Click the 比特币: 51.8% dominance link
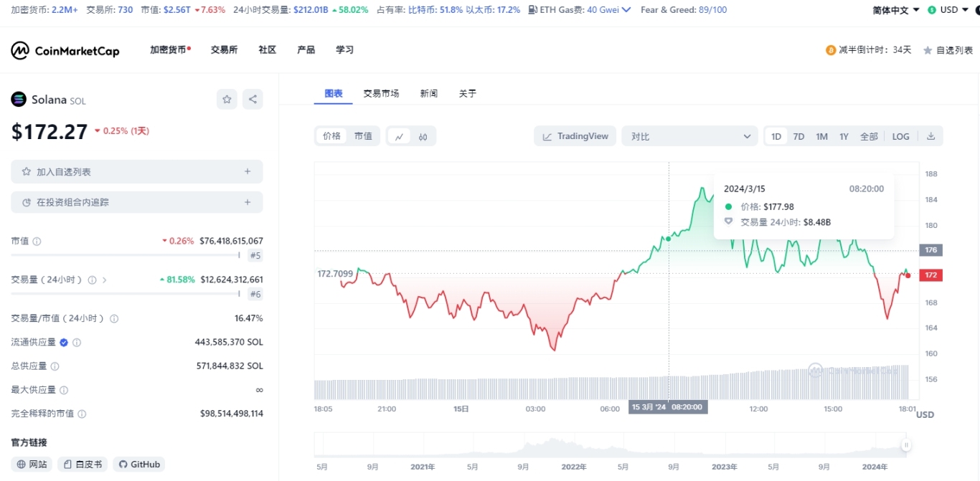The image size is (980, 481). pyautogui.click(x=435, y=10)
